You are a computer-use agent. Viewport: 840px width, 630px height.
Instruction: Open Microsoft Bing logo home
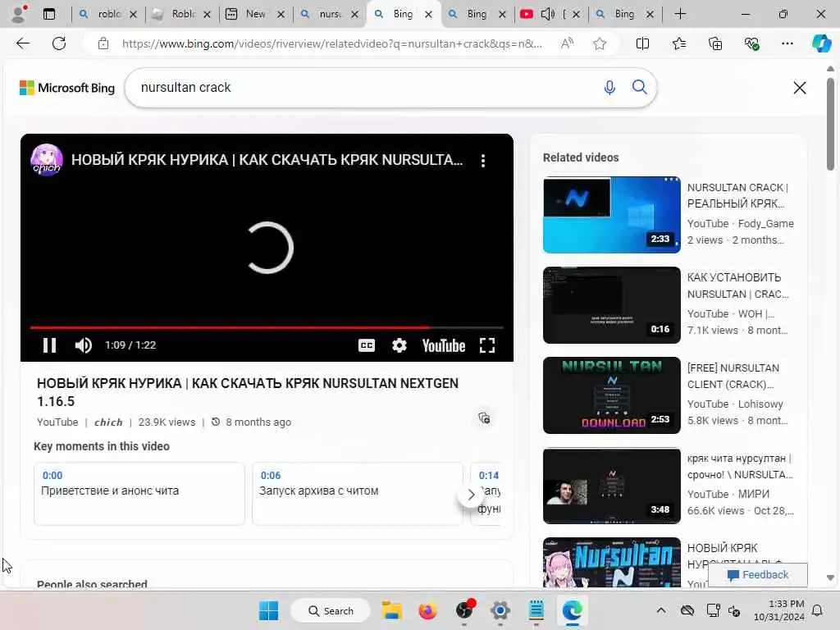pyautogui.click(x=67, y=88)
